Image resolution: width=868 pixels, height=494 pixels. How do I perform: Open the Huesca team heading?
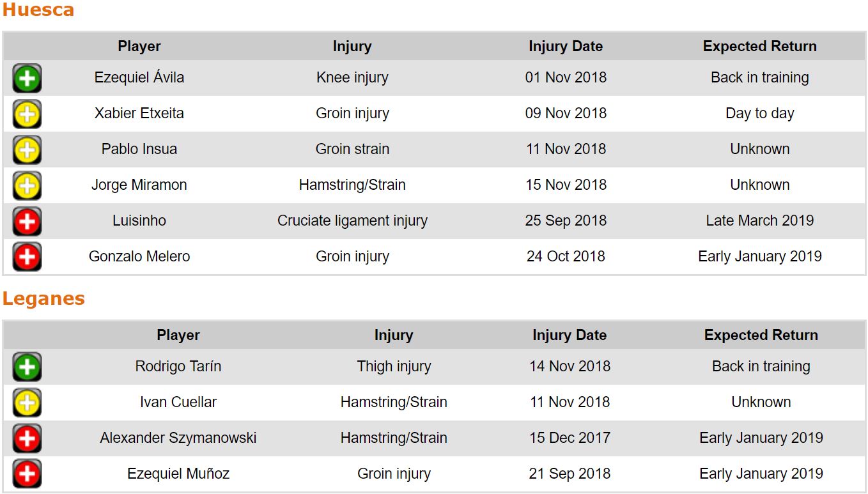38,10
